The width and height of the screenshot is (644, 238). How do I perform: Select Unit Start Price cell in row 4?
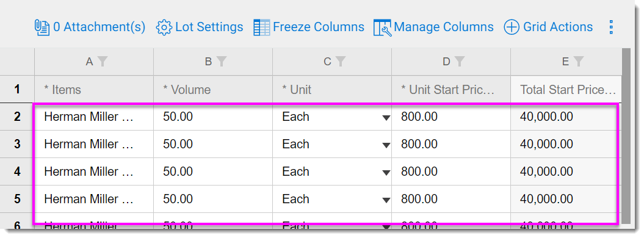click(451, 171)
